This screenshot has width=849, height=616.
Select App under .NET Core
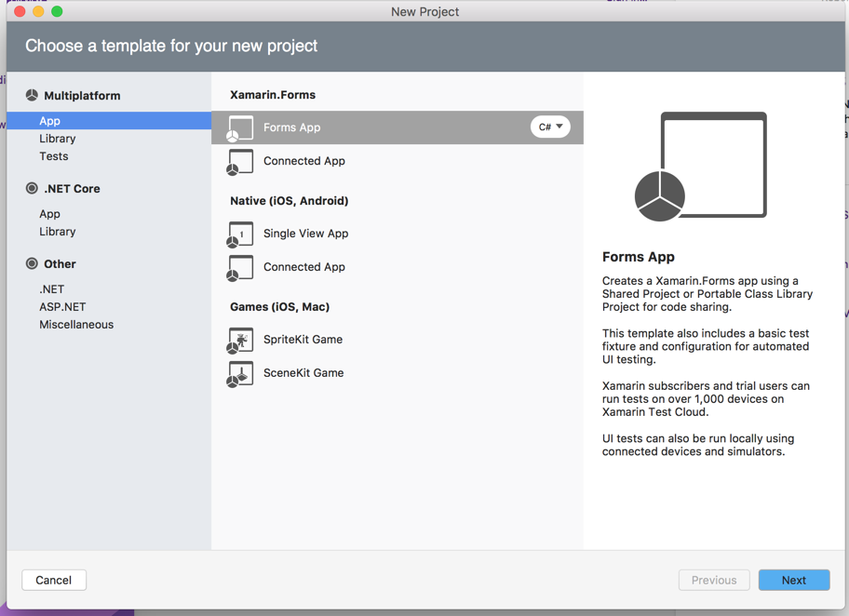[x=50, y=214]
